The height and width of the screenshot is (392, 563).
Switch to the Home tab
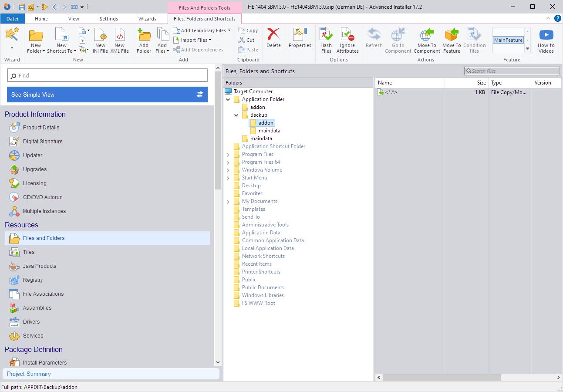coord(41,19)
